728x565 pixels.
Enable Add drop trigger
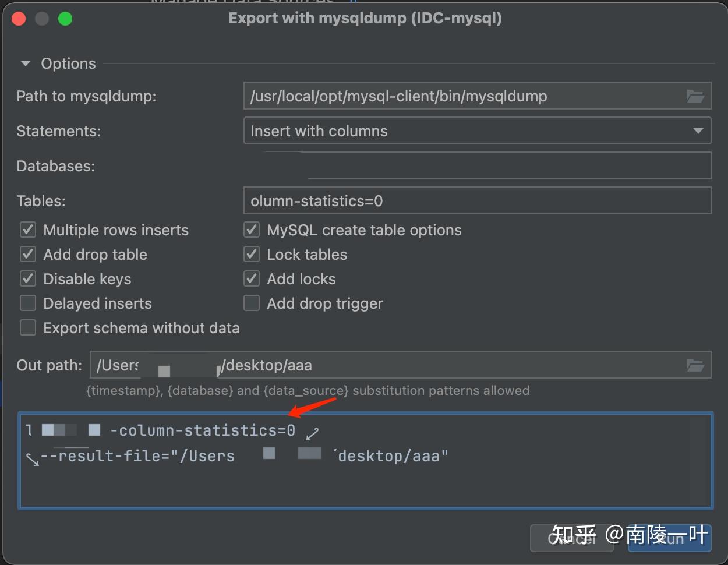coord(251,303)
